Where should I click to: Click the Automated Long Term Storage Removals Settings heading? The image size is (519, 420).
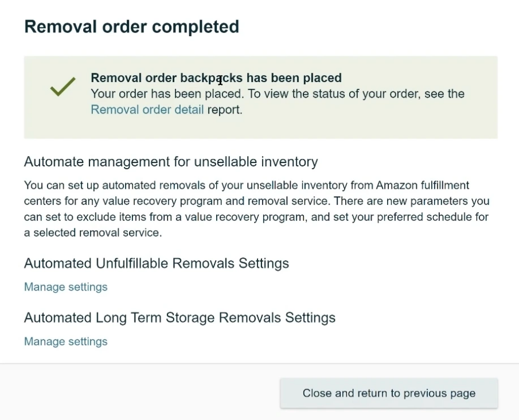coord(179,317)
